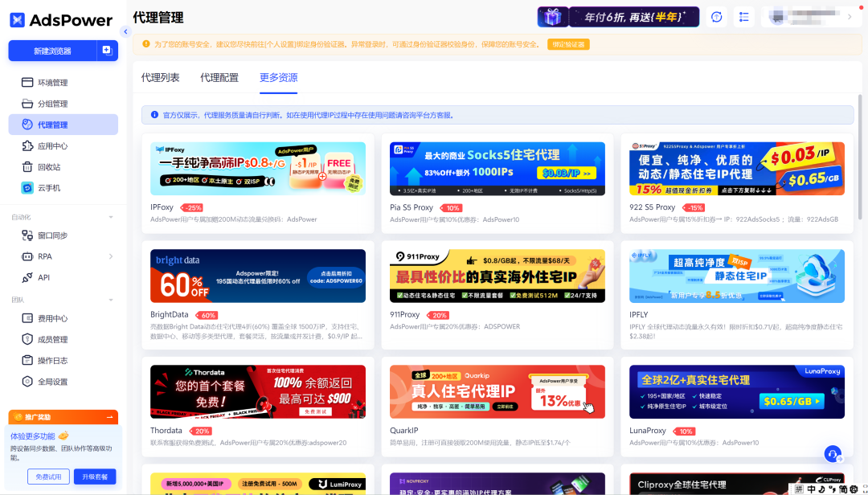Click the IPFoxy -25% discount tag
868x495 pixels.
[x=191, y=207]
